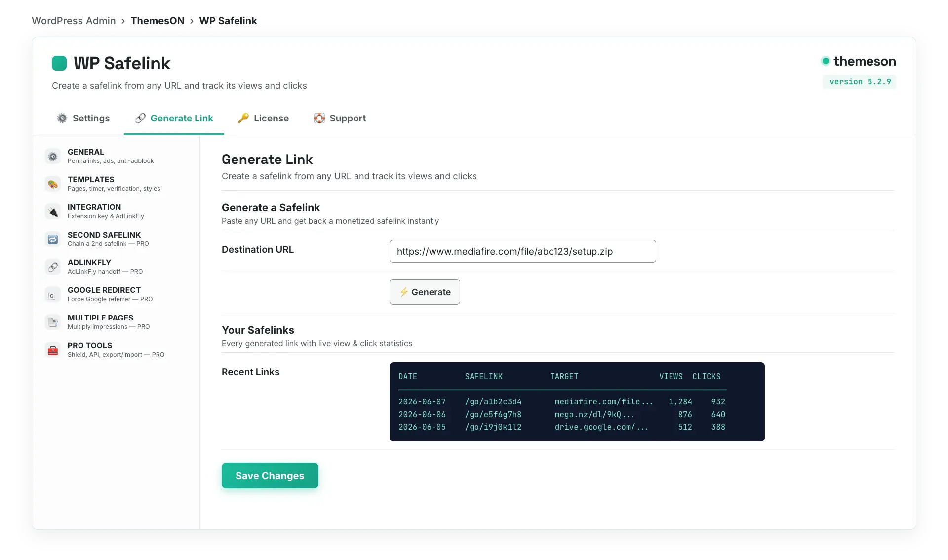The height and width of the screenshot is (560, 948).
Task: Click the 640 clicks value
Action: coord(718,414)
